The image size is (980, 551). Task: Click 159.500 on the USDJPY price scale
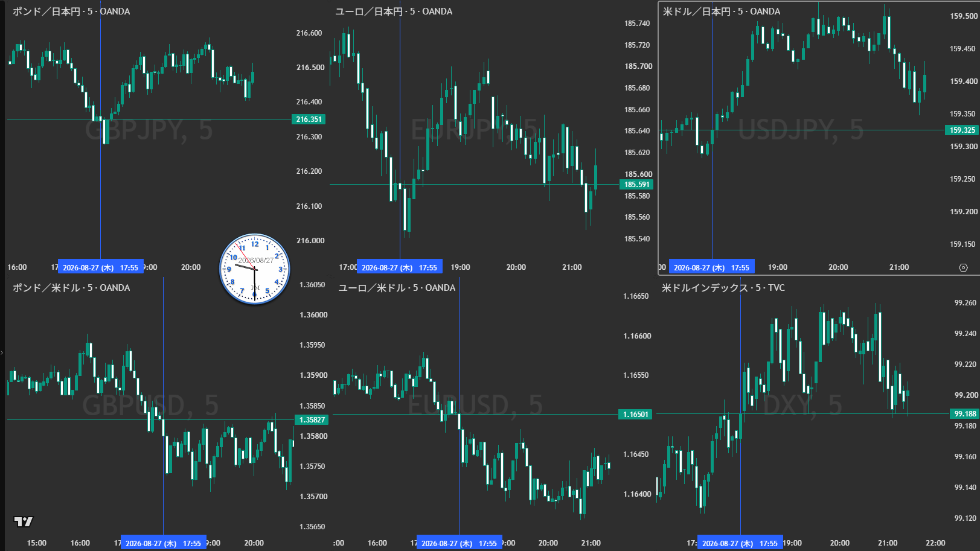click(x=963, y=16)
